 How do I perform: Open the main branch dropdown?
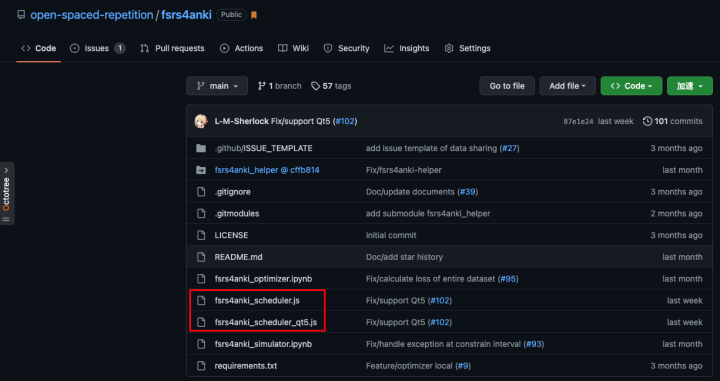[x=217, y=86]
